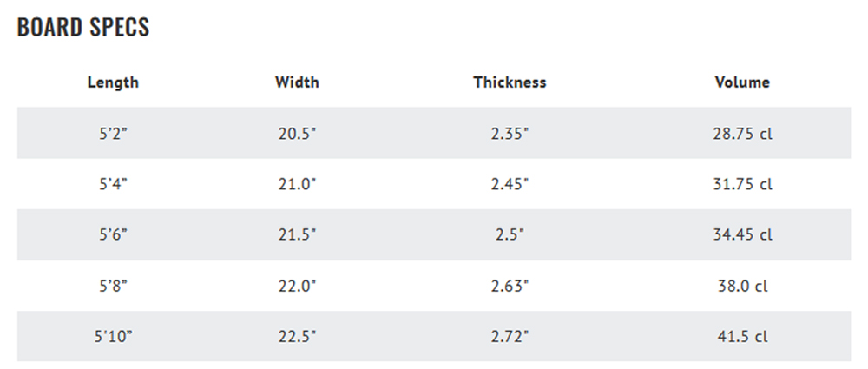This screenshot has width=868, height=369.
Task: Click the 5'2" length cell
Action: [x=113, y=134]
